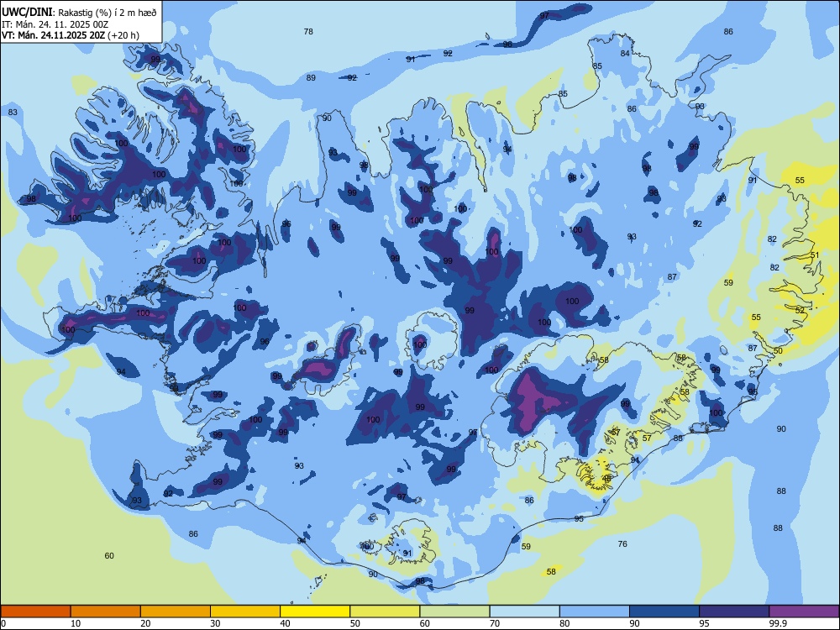Click the '70' legend tick label
Screen dimensions: 840x630
[x=495, y=623]
